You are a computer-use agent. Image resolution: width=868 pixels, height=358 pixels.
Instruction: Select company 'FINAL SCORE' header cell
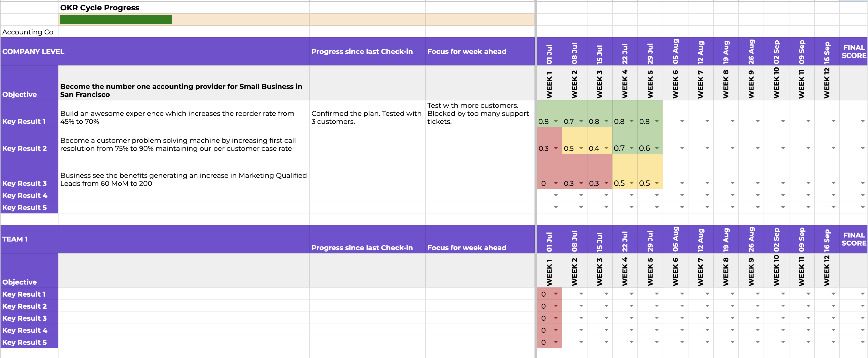pos(853,52)
